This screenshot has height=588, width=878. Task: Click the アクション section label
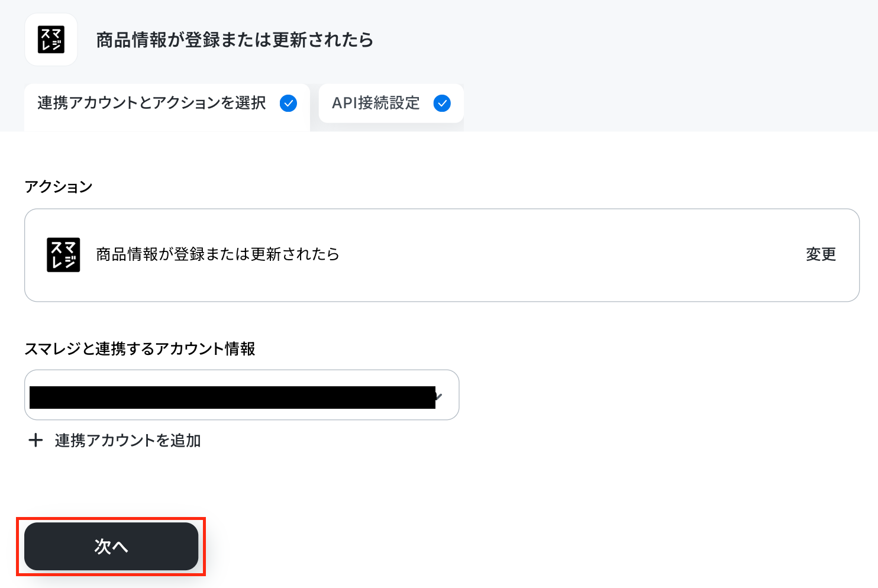(59, 187)
